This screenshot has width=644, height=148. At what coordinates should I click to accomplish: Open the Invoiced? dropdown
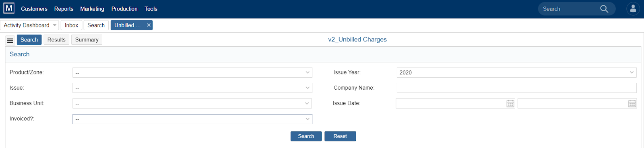(192, 119)
